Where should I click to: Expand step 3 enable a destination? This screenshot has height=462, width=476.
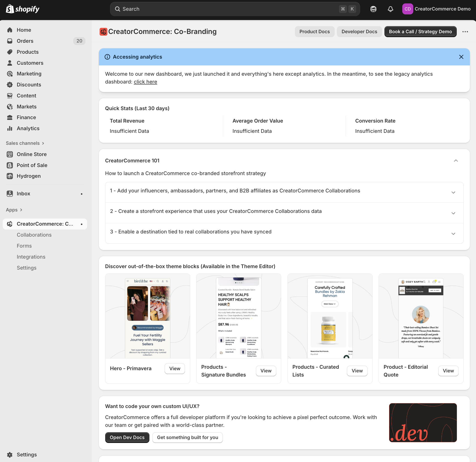click(453, 234)
